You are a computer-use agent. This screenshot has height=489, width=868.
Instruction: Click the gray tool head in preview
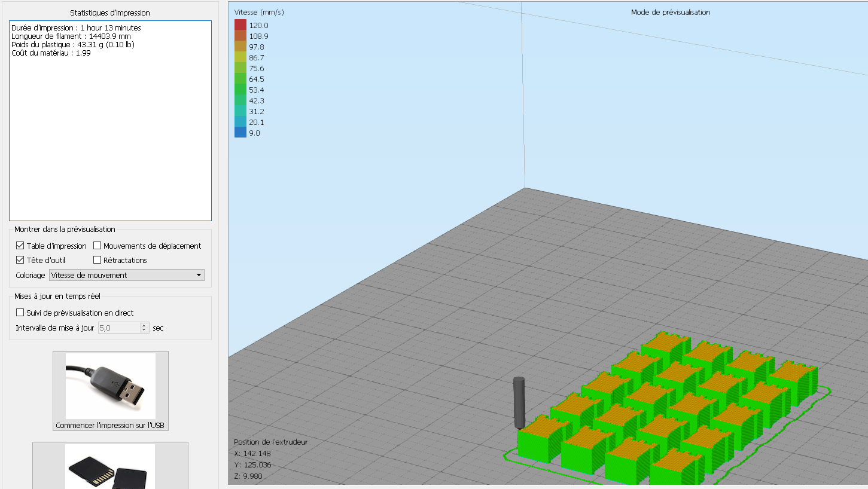tap(519, 402)
